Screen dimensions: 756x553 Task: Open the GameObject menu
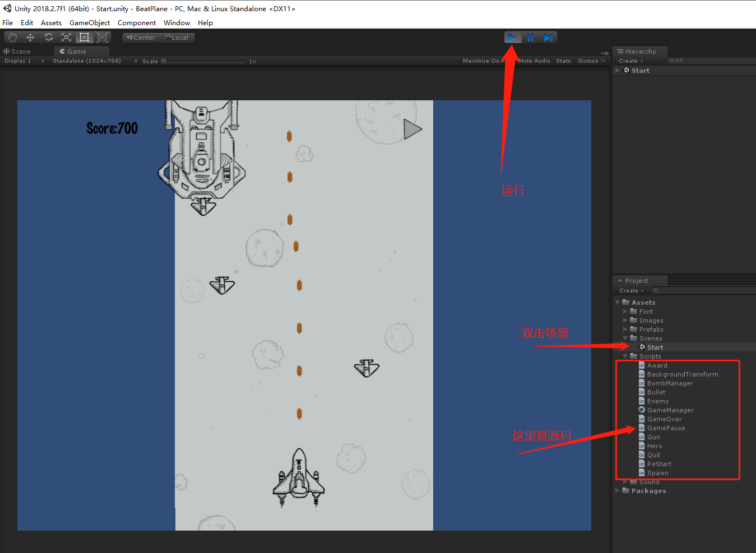pos(90,23)
